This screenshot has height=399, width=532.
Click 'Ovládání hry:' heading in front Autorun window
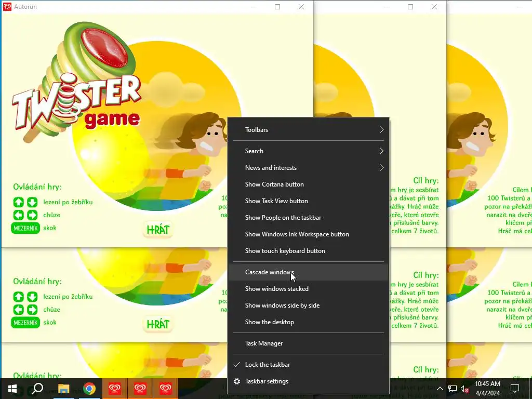pos(37,187)
